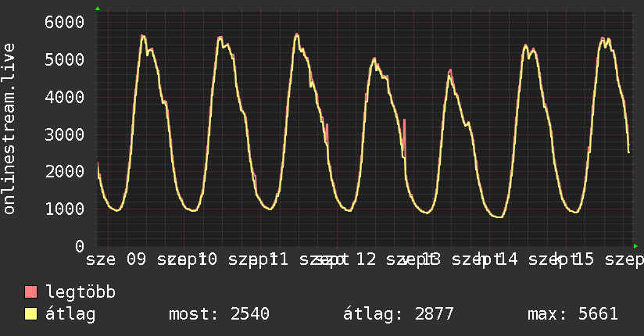
Task: Click the 6000 y-axis label
Action: [65, 22]
